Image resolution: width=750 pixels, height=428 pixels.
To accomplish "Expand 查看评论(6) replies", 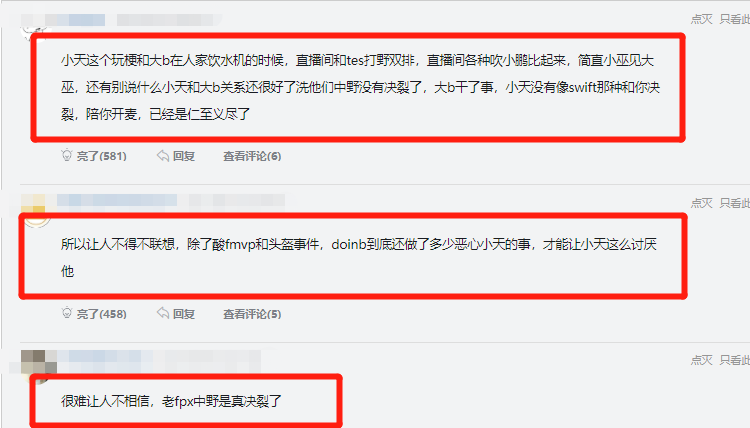I will [x=252, y=156].
